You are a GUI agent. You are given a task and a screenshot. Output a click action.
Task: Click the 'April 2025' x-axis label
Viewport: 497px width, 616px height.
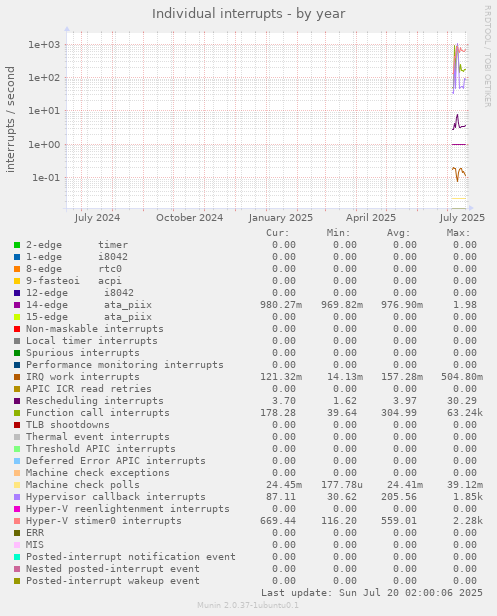point(371,218)
